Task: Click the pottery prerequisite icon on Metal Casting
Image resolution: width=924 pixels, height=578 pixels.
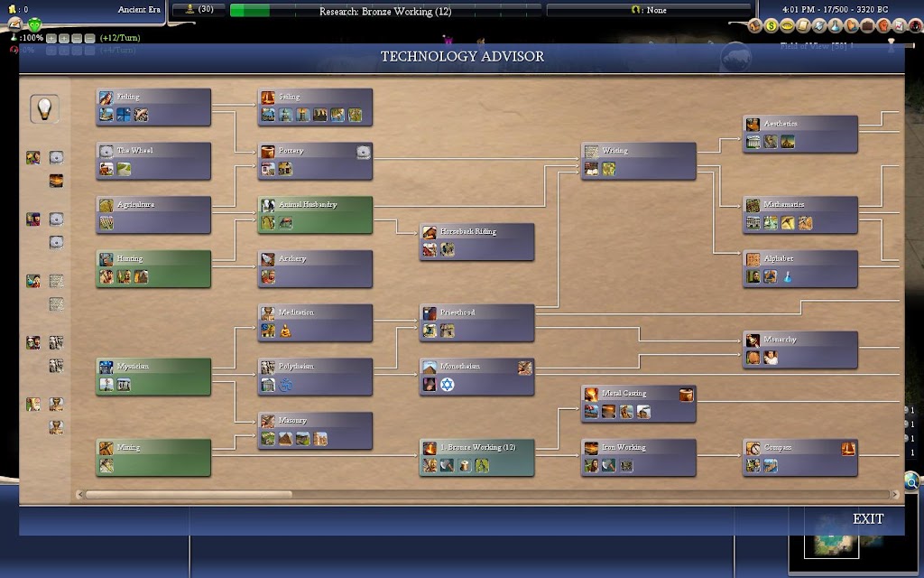Action: coord(687,395)
